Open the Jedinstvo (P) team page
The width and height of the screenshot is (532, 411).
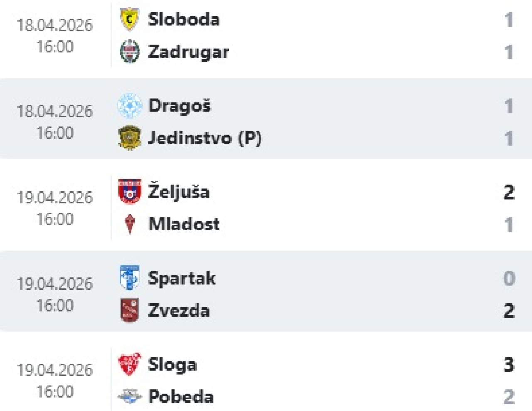pos(205,138)
